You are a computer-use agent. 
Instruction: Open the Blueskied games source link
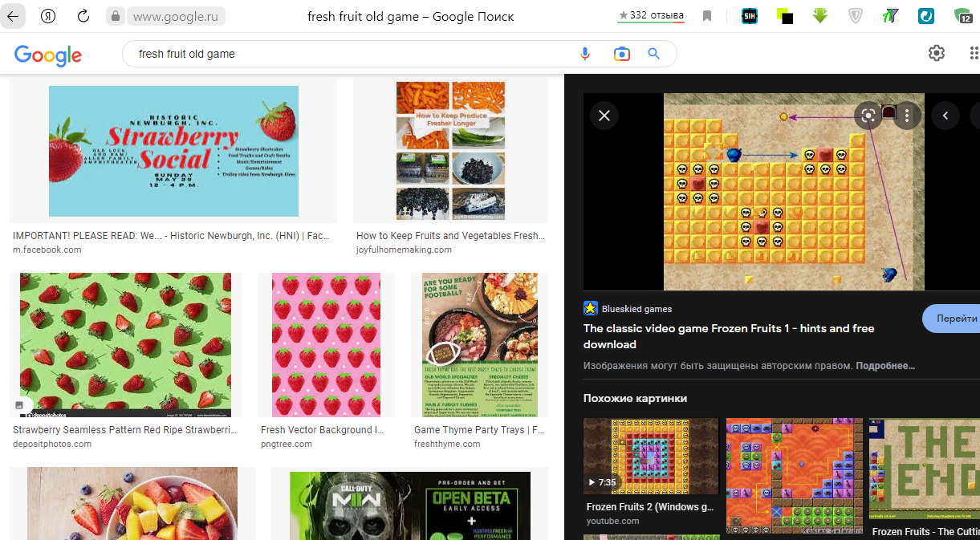click(636, 309)
